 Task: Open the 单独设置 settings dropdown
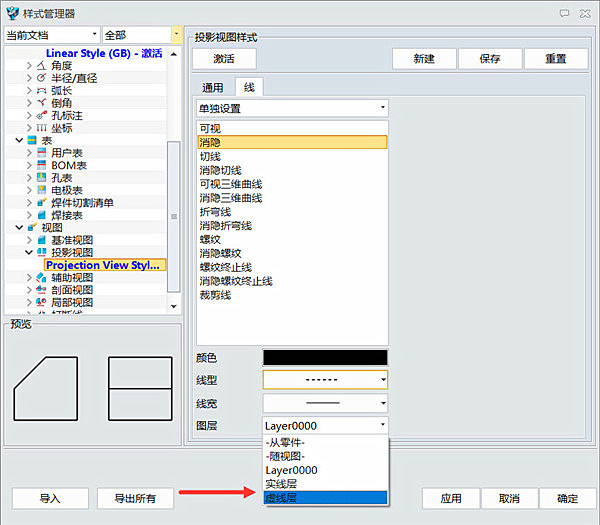pos(290,108)
